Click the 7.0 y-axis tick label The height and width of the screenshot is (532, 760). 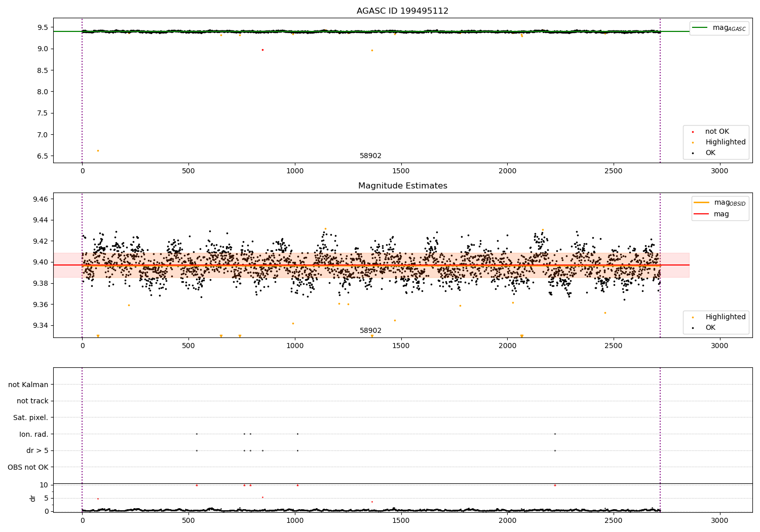(43, 134)
